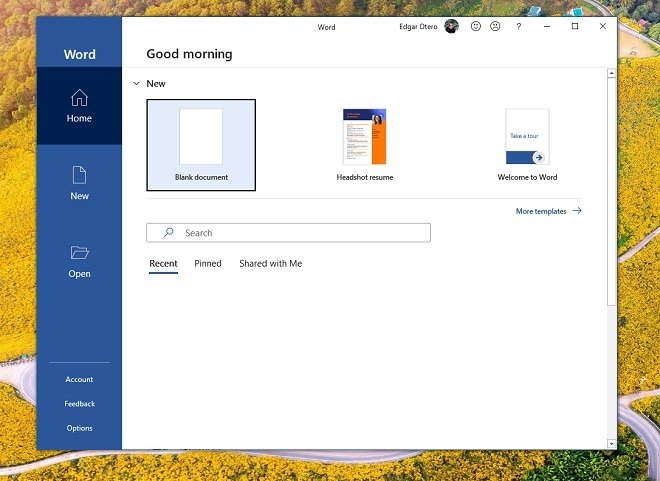The height and width of the screenshot is (481, 660).
Task: Maximize the Word window
Action: click(x=575, y=27)
